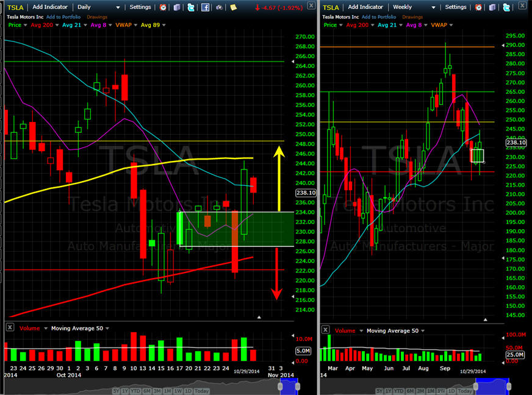Open Moving Average 50 menu in Daily chart
Screen dimensions: 532x395
(107, 328)
